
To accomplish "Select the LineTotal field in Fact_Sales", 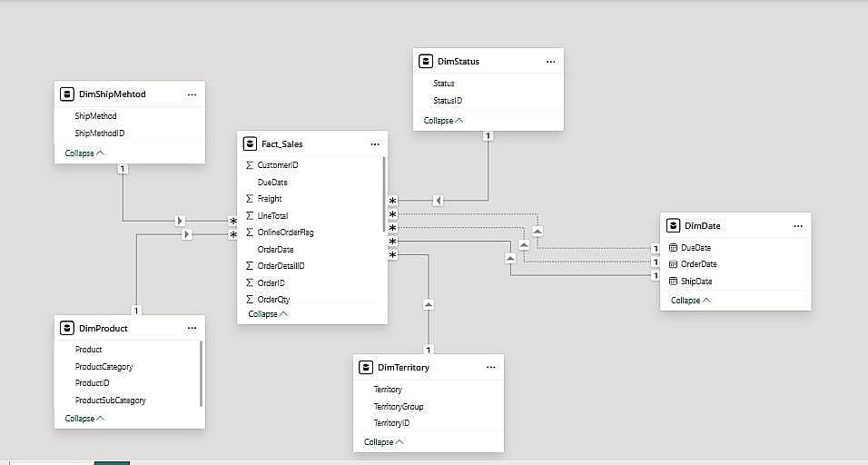I will [272, 215].
